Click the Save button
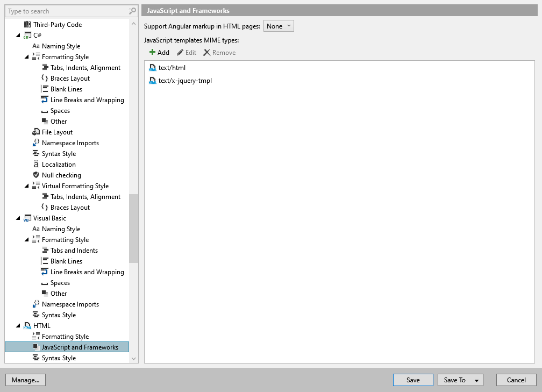542x392 pixels. coord(413,380)
